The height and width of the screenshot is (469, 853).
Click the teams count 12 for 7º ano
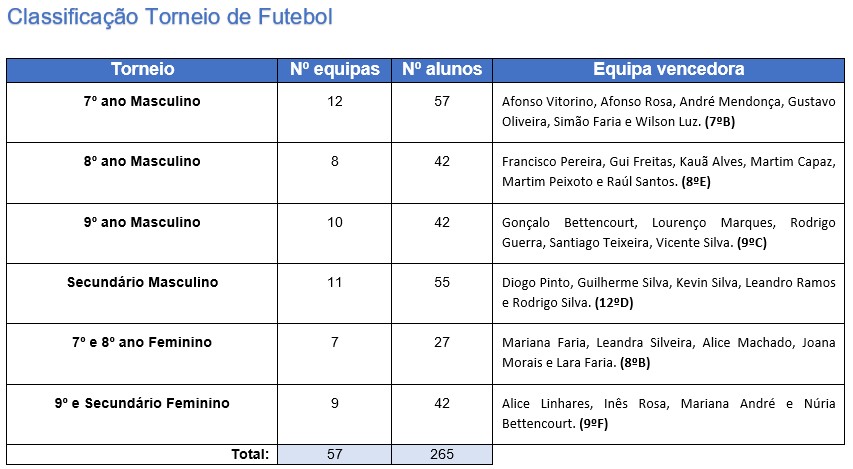tap(335, 101)
